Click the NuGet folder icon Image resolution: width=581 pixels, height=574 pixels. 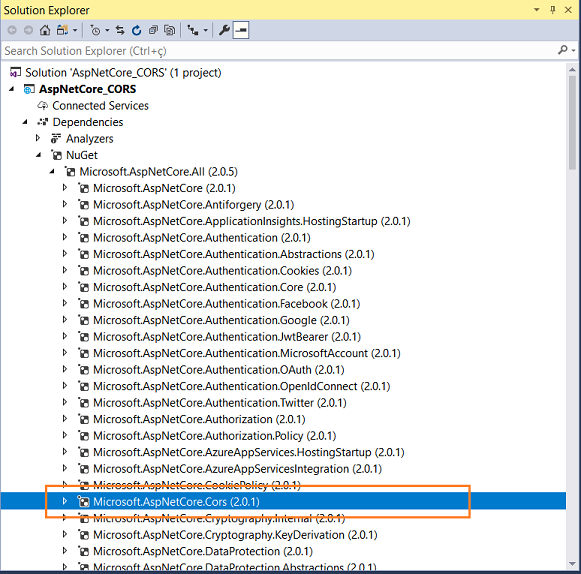56,155
